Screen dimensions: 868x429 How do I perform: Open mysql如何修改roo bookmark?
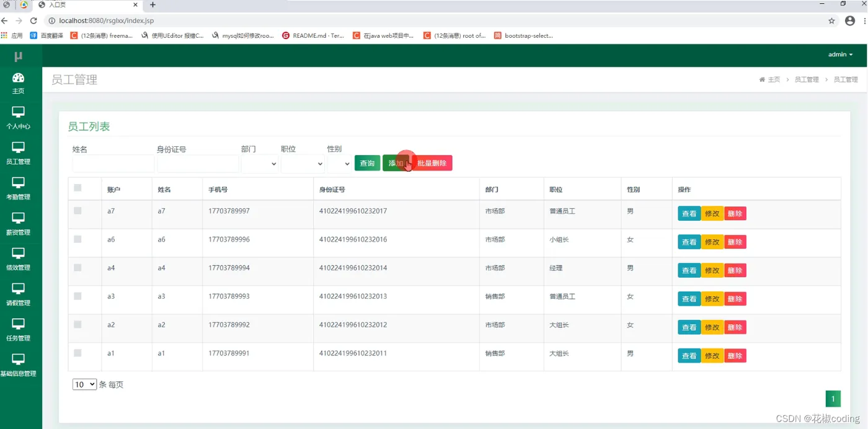(243, 35)
